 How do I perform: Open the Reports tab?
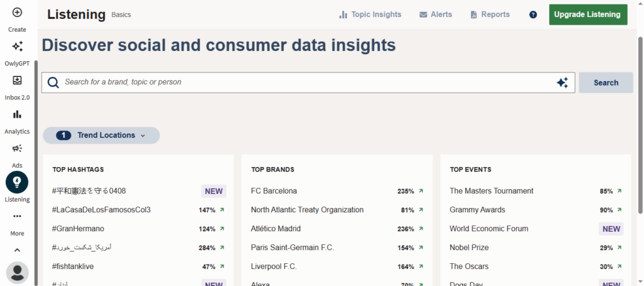490,14
